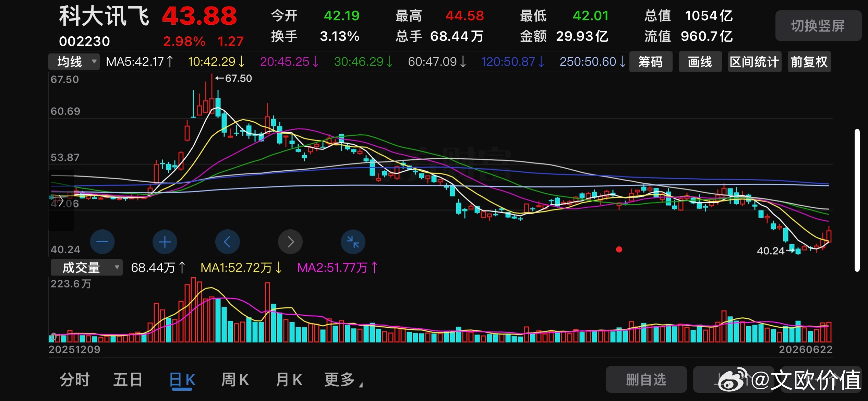Screen dimensions: 868x401
Task: Tap the 60:47.09 moving average value
Action: (x=437, y=62)
